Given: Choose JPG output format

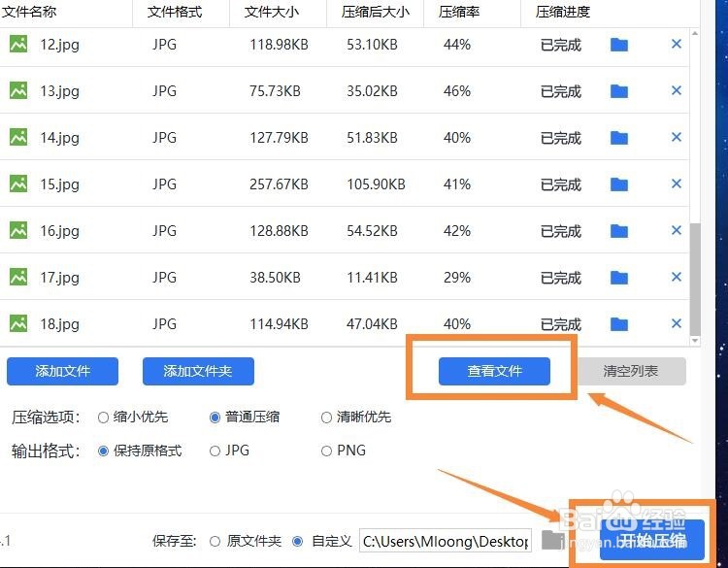Looking at the screenshot, I should tap(229, 451).
